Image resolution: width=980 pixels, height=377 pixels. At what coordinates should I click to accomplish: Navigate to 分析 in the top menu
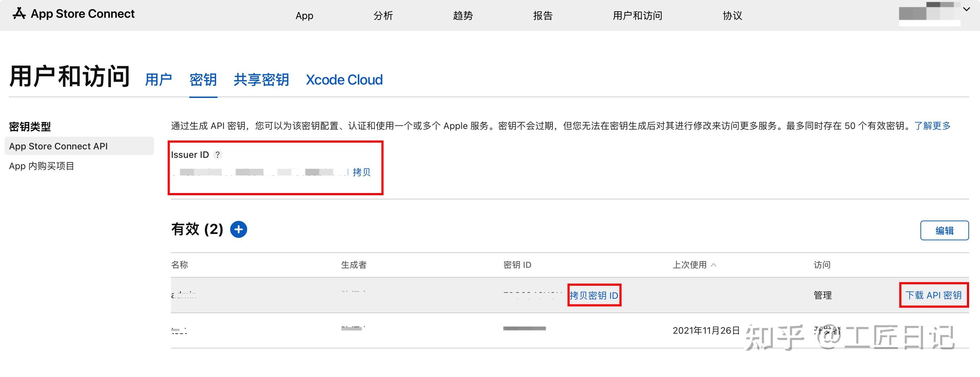tap(383, 16)
